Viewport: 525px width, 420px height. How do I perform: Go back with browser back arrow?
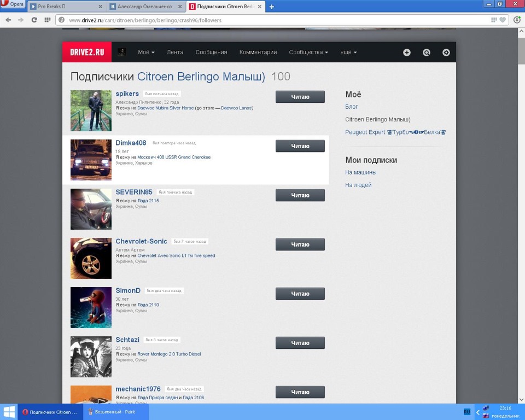click(8, 20)
